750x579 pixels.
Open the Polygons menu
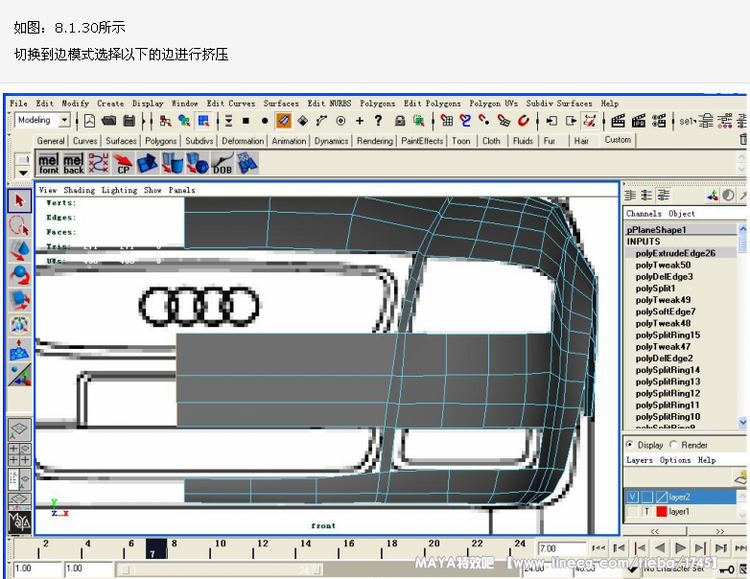click(x=377, y=103)
